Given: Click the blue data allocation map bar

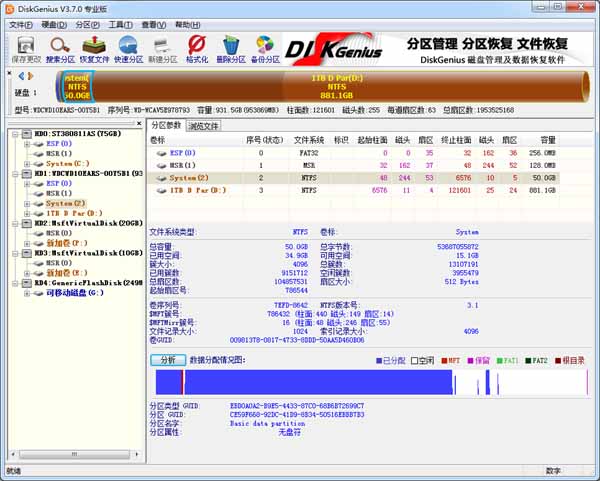Looking at the screenshot, I should pos(300,382).
